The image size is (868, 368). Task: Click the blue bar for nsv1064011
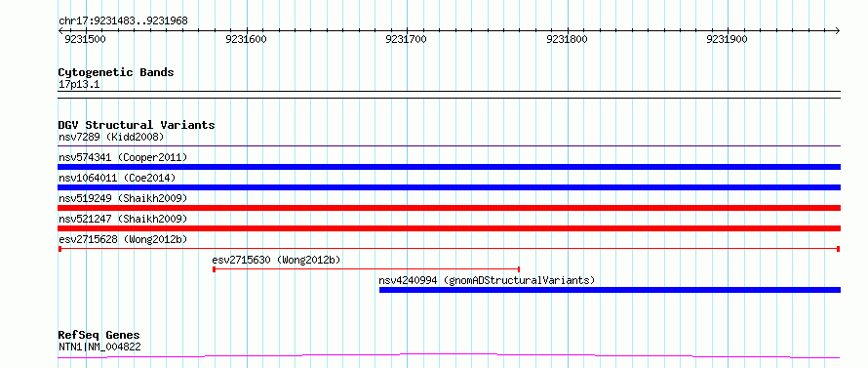[x=449, y=187]
